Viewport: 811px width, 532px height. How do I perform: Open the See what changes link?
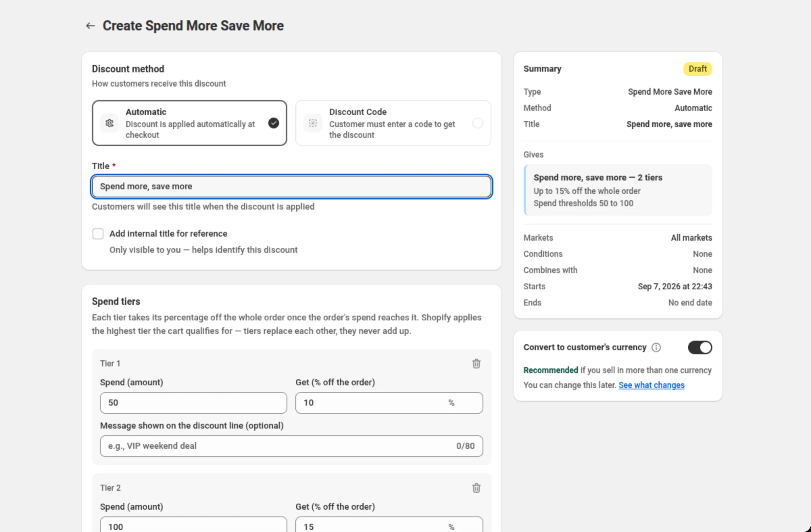(651, 385)
